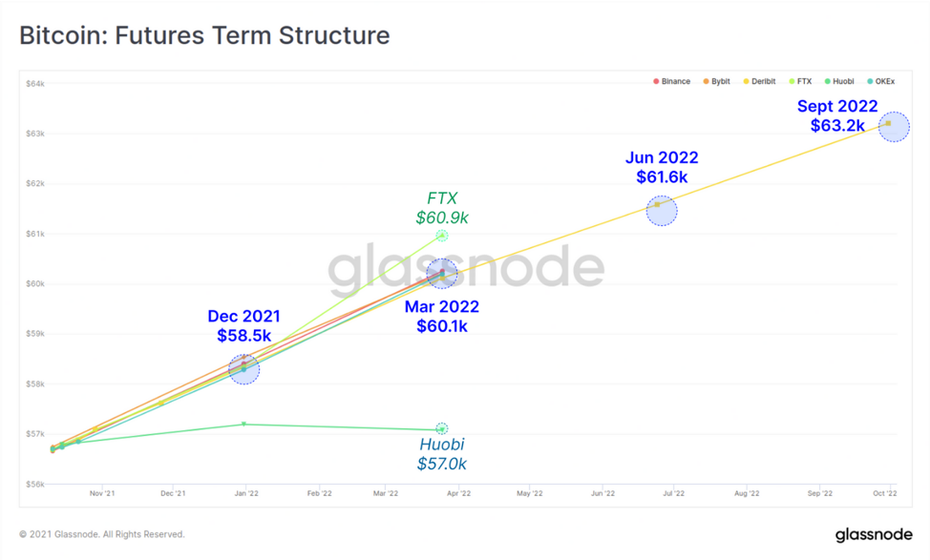Click the Huobi Jan '22 triangle point

point(243,425)
